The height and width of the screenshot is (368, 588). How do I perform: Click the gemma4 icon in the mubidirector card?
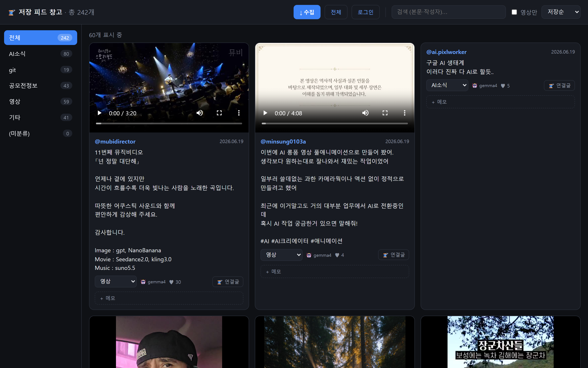click(143, 282)
